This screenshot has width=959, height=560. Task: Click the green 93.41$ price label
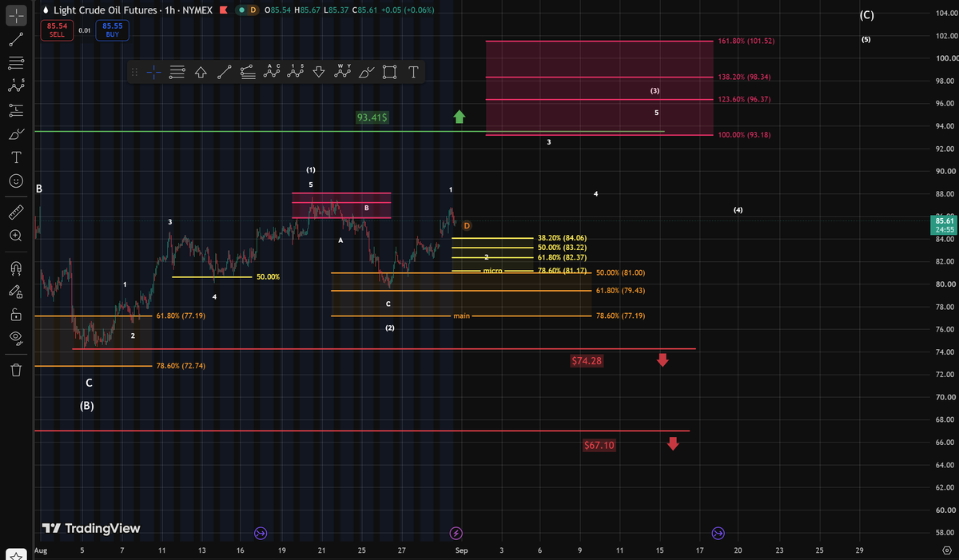pyautogui.click(x=373, y=117)
